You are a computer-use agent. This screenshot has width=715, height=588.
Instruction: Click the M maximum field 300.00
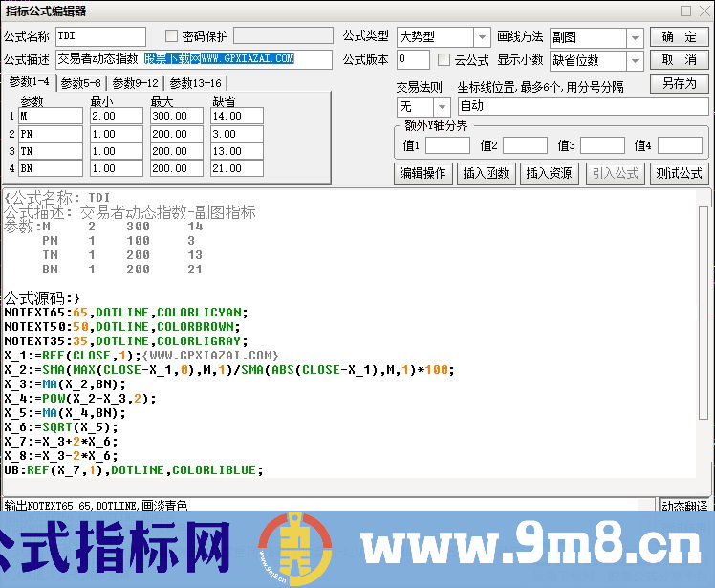tap(177, 116)
